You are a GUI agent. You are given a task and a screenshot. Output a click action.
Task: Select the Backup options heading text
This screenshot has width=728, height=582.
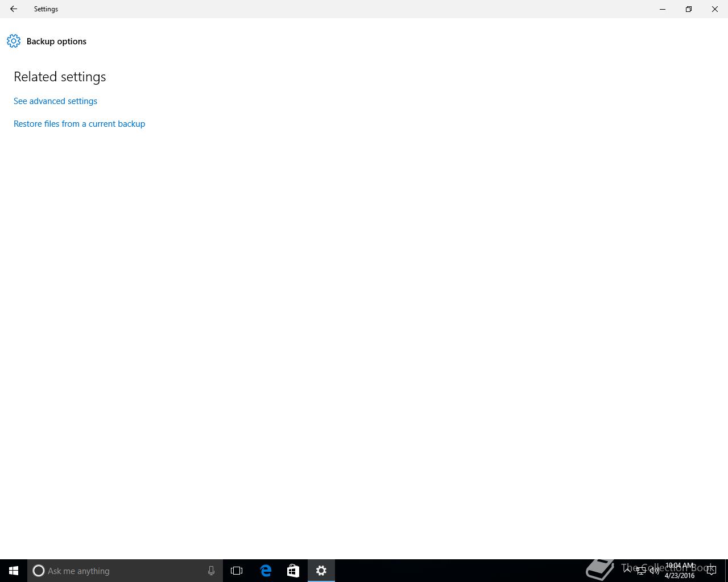56,41
